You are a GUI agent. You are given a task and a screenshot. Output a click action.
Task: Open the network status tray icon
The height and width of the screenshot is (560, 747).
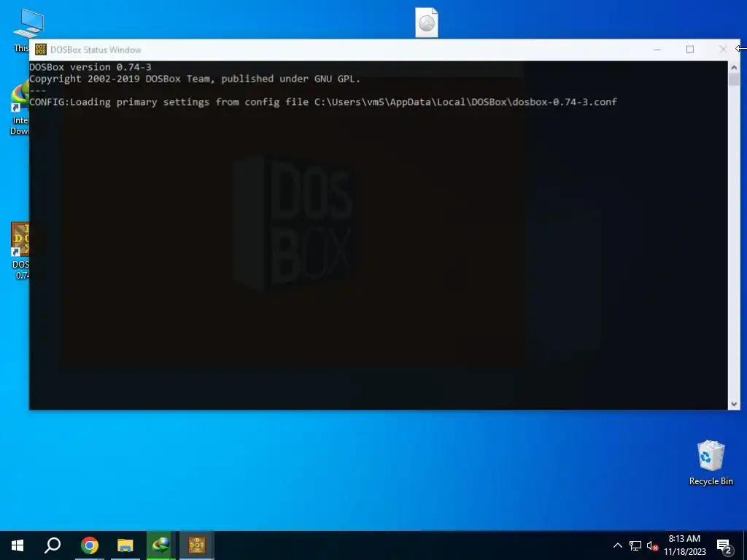[x=635, y=545]
